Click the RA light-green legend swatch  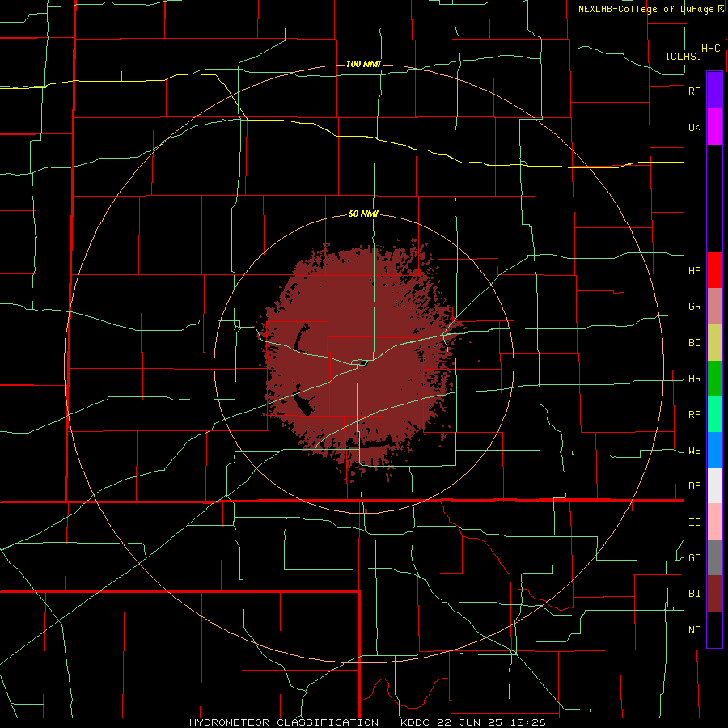[714, 414]
